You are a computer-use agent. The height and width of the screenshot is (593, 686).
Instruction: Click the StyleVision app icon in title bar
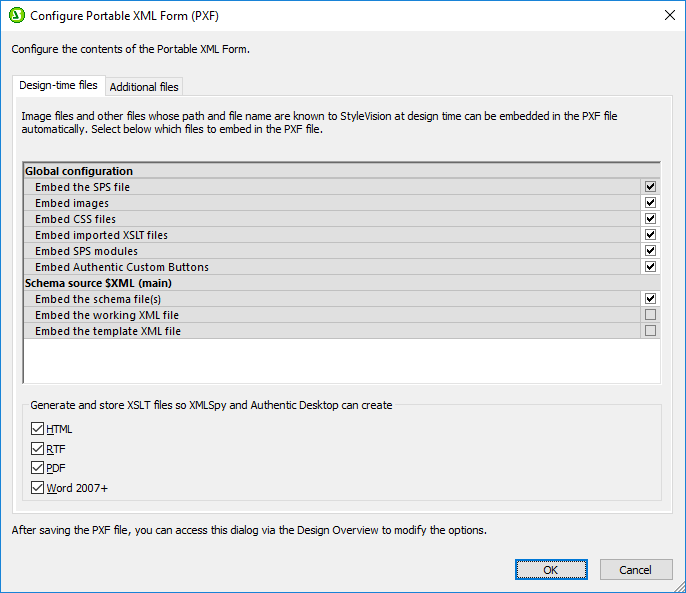[17, 15]
